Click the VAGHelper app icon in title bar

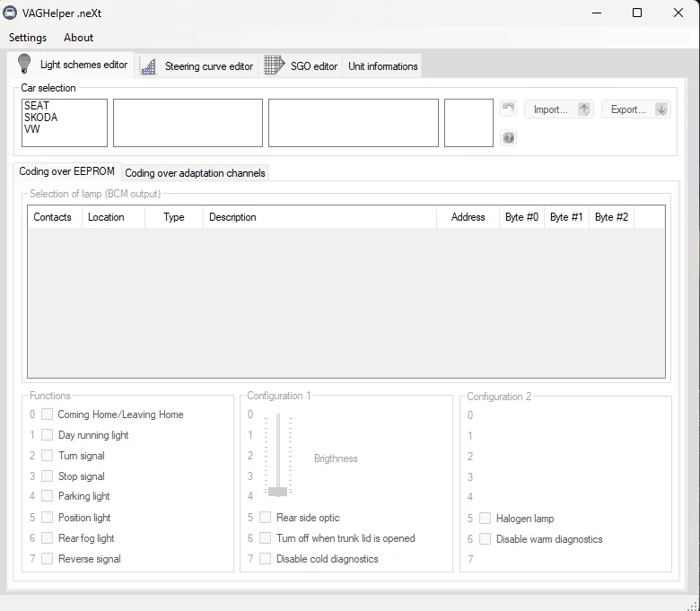pos(12,13)
